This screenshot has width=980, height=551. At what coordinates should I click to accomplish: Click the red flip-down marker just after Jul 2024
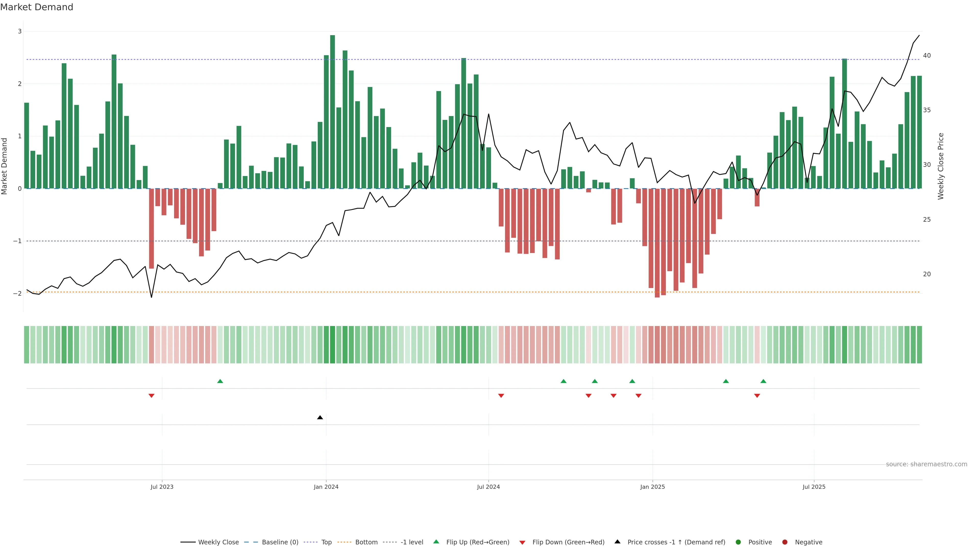(x=501, y=396)
